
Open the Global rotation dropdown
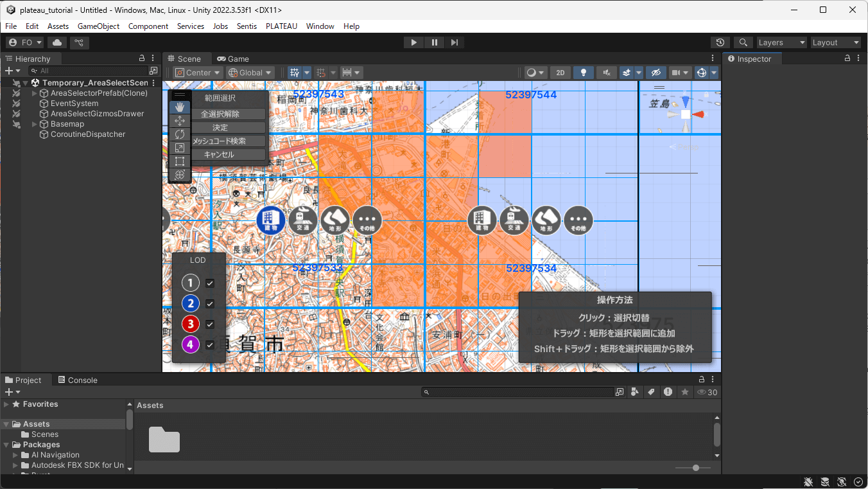(x=250, y=73)
